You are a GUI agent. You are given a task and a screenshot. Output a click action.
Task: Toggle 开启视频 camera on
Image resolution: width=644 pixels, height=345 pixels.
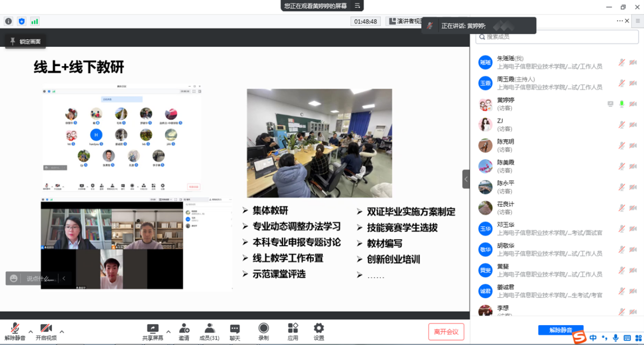click(46, 328)
